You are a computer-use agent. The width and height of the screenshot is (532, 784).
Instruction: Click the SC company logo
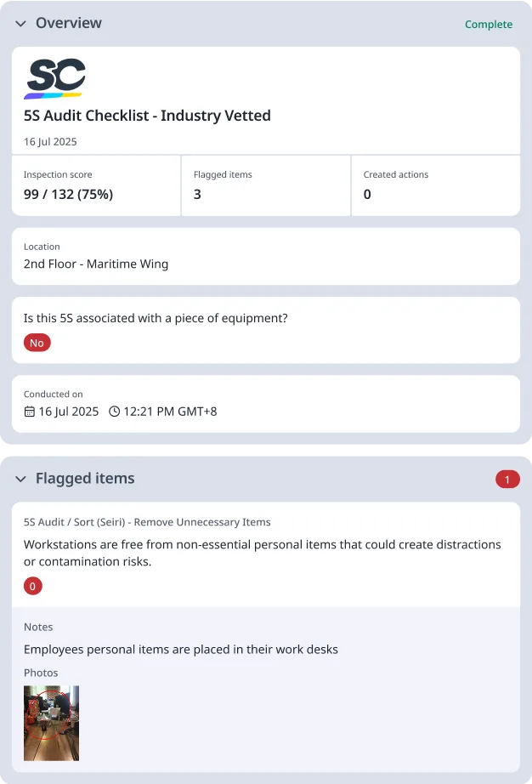54,76
